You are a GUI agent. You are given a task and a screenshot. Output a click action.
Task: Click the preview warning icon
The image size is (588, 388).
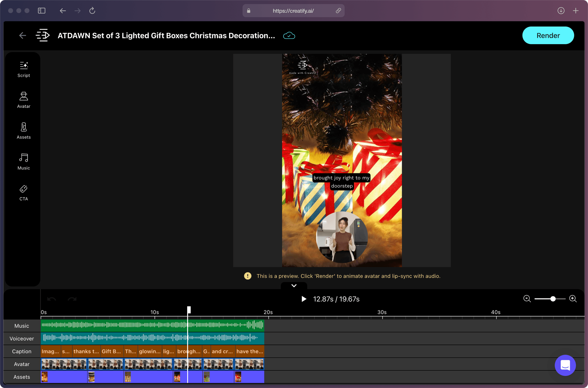click(x=248, y=276)
